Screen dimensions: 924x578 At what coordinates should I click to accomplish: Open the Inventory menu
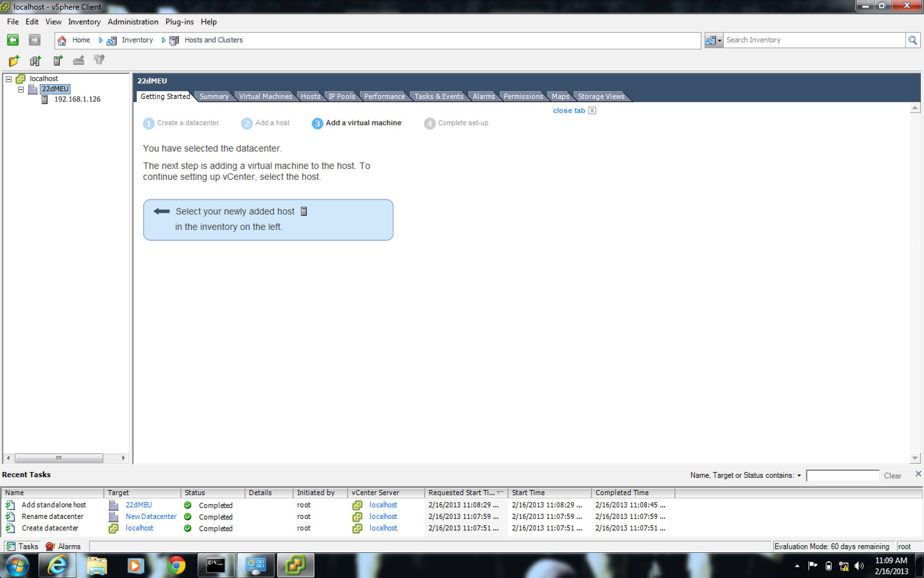tap(84, 22)
